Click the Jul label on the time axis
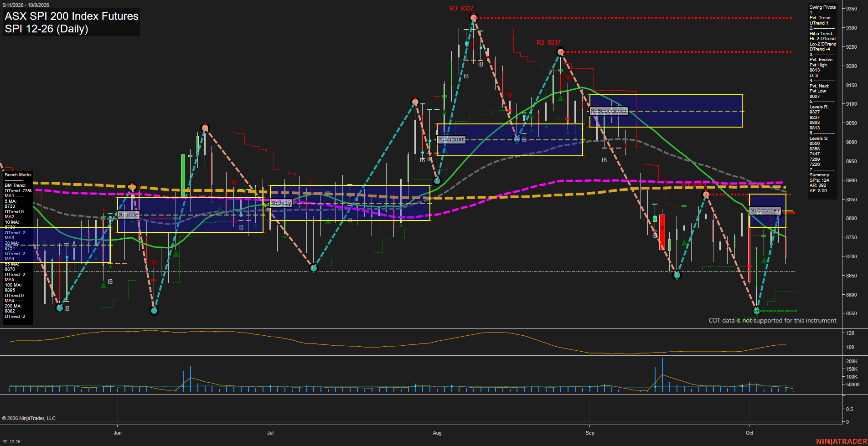The width and height of the screenshot is (868, 446). pyautogui.click(x=270, y=433)
